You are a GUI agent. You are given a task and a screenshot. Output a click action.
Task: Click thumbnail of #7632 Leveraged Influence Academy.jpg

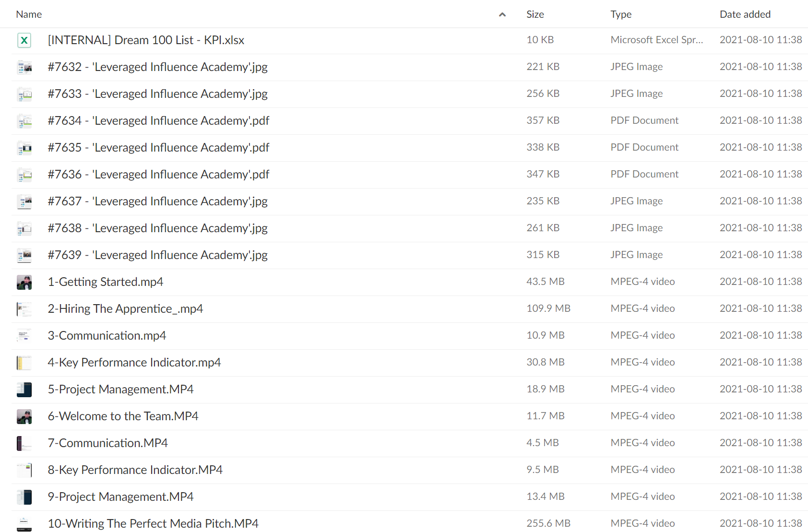[x=24, y=67]
